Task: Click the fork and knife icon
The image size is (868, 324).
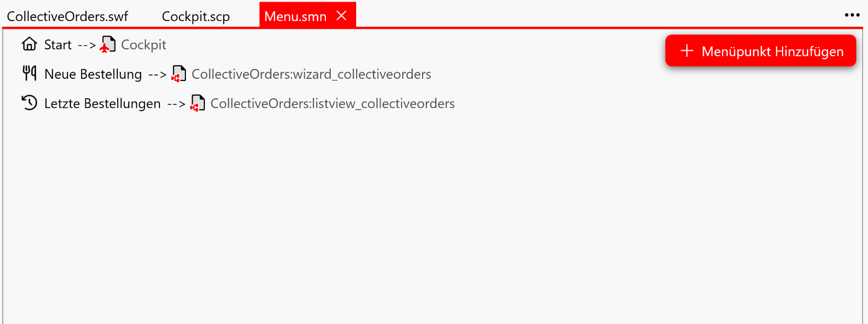Action: coord(29,73)
